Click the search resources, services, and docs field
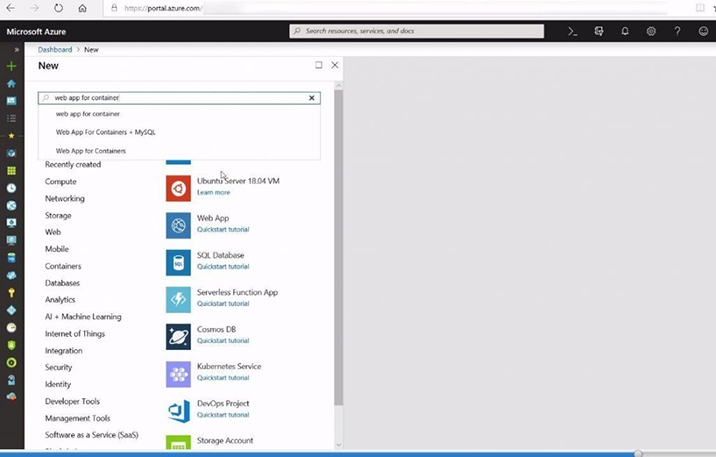716x457 pixels. pos(420,31)
